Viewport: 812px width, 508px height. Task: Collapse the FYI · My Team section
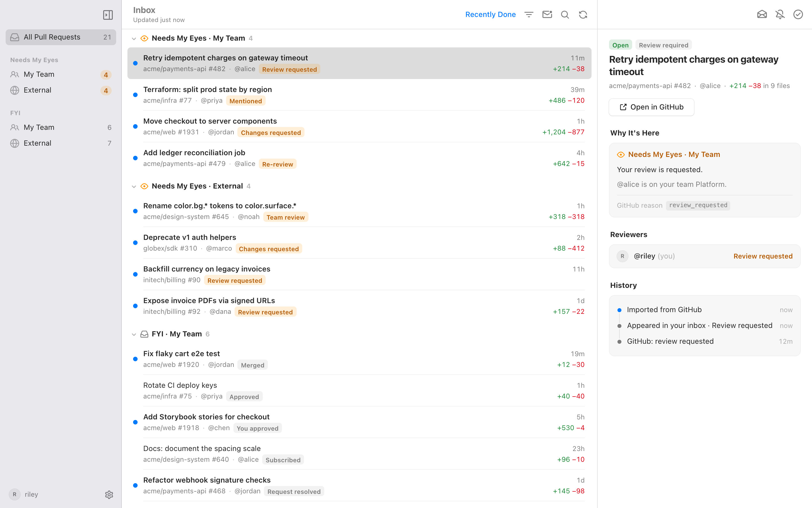tap(134, 334)
